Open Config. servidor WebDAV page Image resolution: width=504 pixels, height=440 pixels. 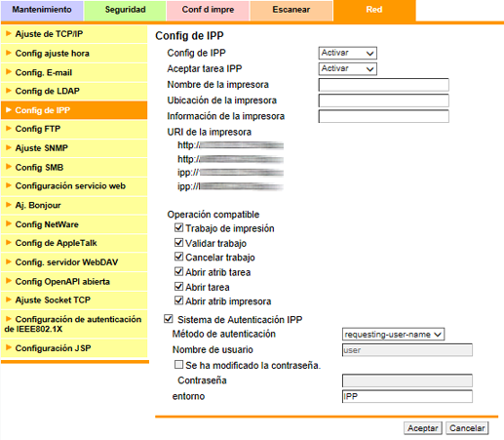tap(74, 262)
